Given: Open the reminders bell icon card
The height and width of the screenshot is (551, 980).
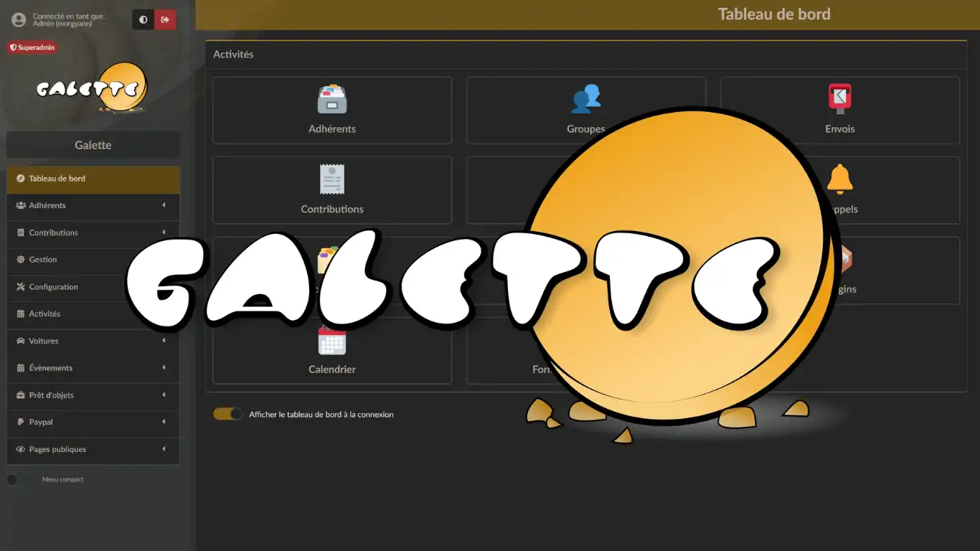Looking at the screenshot, I should (x=840, y=179).
